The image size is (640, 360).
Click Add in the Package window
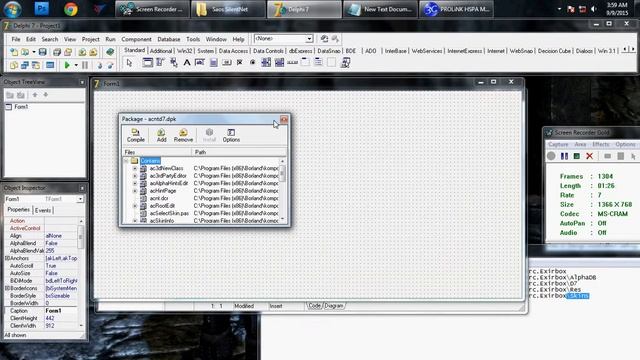[x=161, y=135]
